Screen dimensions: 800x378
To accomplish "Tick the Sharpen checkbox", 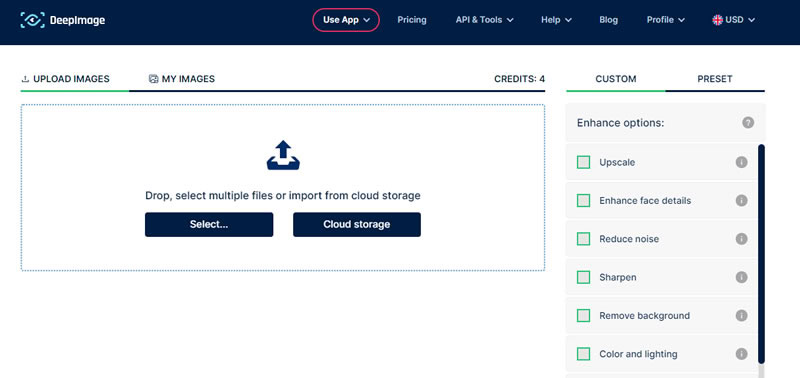I will (583, 277).
